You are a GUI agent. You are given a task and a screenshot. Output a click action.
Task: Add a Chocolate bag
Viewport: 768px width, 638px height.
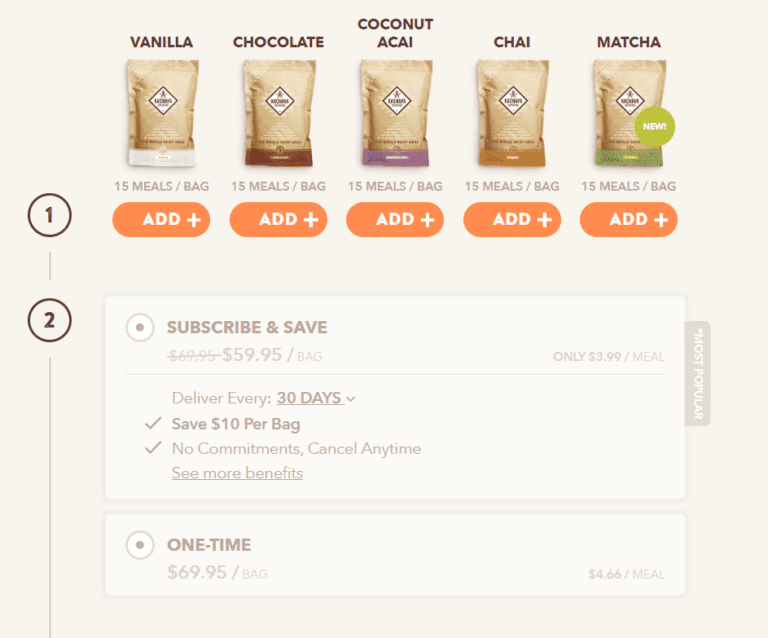279,220
